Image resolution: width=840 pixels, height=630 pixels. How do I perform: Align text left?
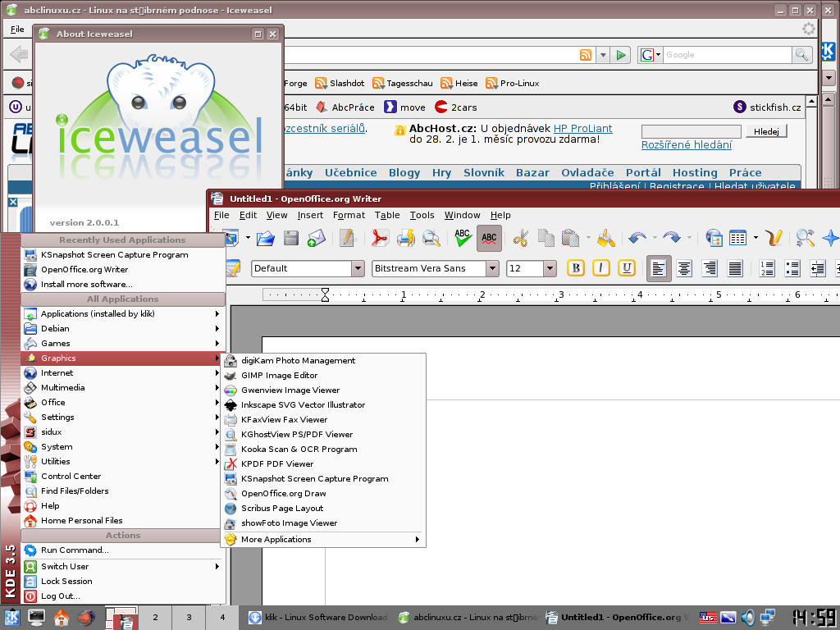[x=659, y=268]
